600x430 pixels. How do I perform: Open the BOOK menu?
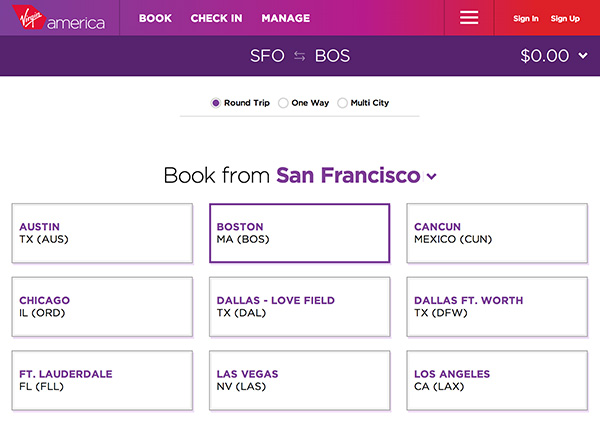(x=155, y=18)
